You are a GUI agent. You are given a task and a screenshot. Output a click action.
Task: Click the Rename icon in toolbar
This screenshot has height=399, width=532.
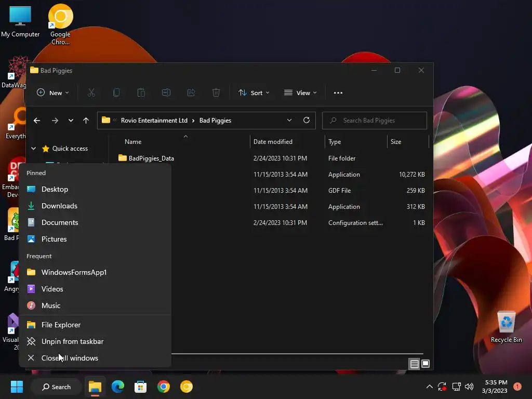click(x=166, y=92)
